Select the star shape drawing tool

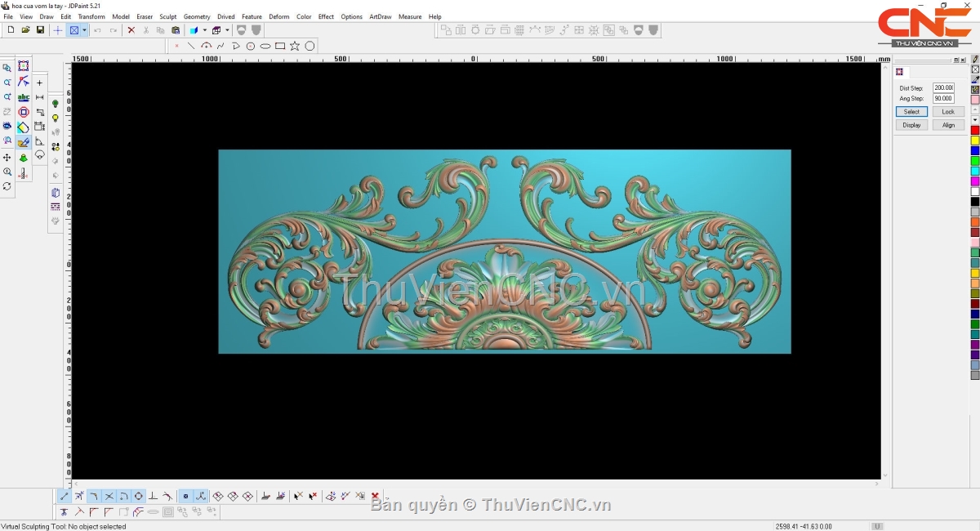295,46
